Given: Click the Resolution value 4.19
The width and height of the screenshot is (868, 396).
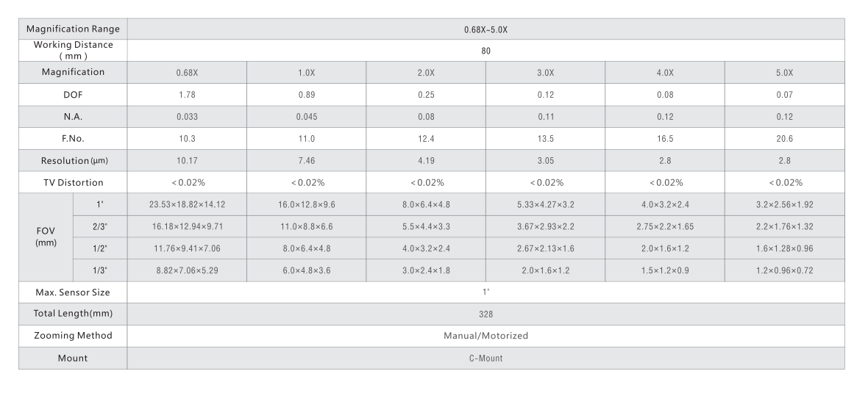Looking at the screenshot, I should coord(426,161).
